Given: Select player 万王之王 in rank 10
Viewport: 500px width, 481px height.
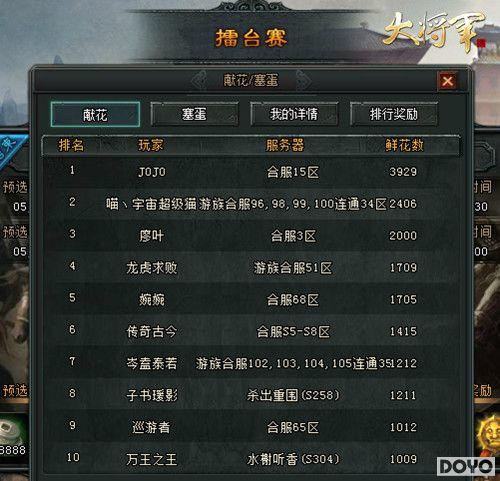Looking at the screenshot, I should coord(152,459).
